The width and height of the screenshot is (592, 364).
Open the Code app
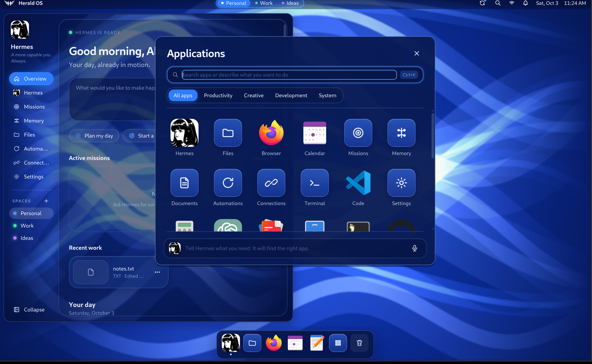pyautogui.click(x=358, y=183)
